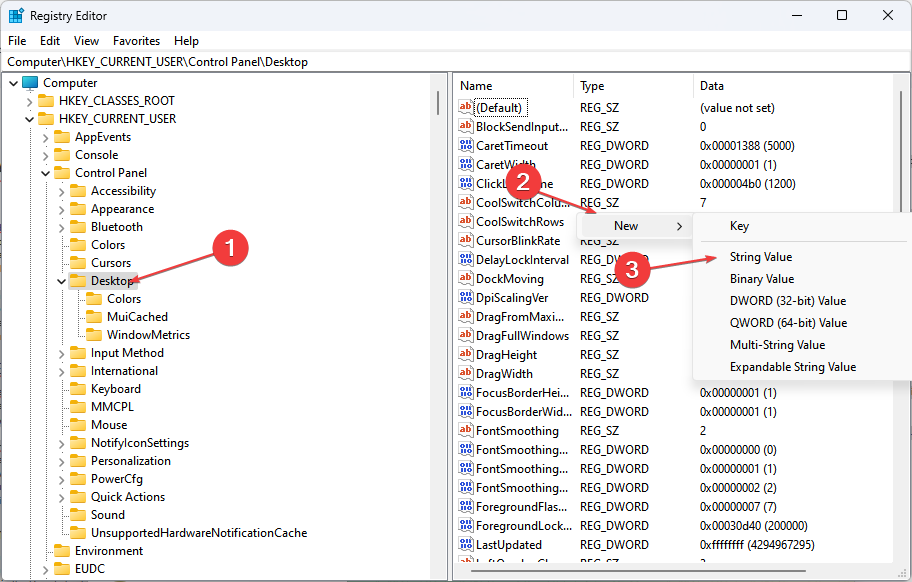Choose String Value from the New submenu
Screen dimensions: 912x582
[x=760, y=257]
